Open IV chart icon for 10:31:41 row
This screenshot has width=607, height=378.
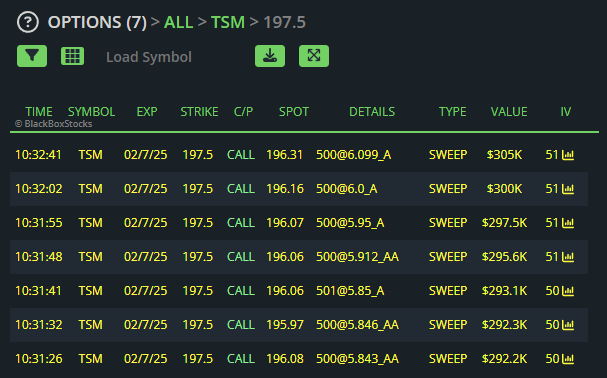(x=568, y=291)
